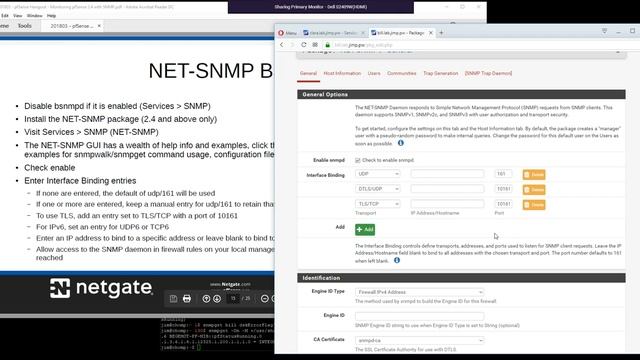Click the netgate logo on the slide footer
640x360 pixels.
101,288
